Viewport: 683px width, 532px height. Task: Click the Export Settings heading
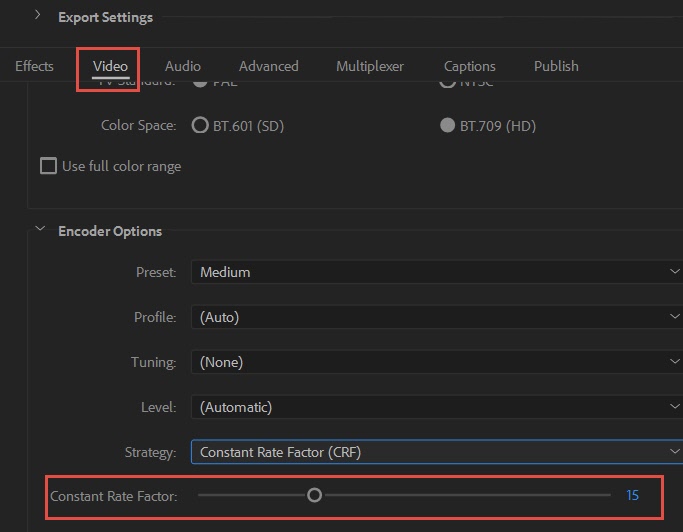[105, 17]
